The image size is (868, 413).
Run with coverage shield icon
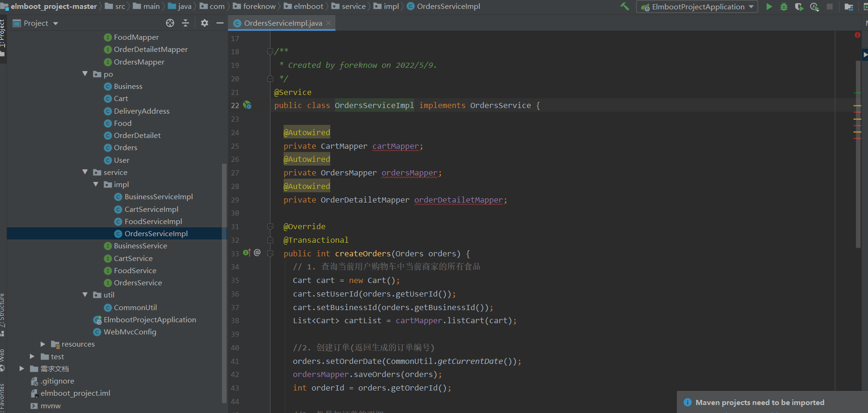[x=799, y=7]
